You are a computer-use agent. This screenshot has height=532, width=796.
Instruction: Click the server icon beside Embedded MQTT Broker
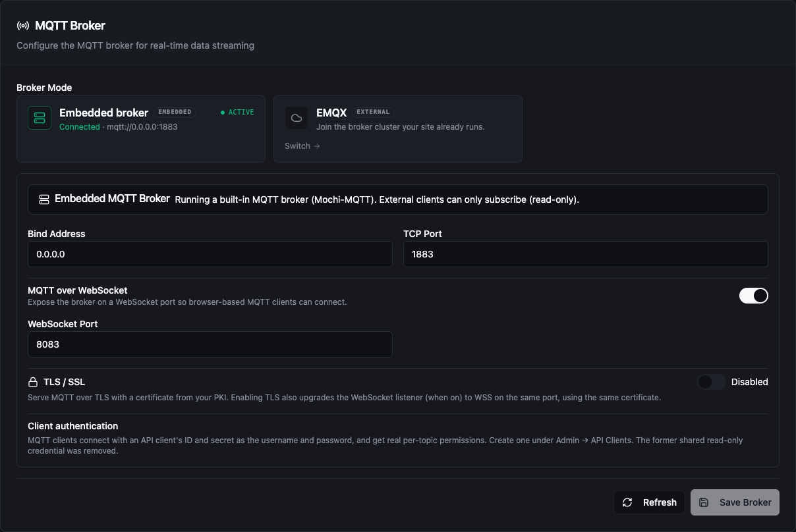[x=44, y=199]
